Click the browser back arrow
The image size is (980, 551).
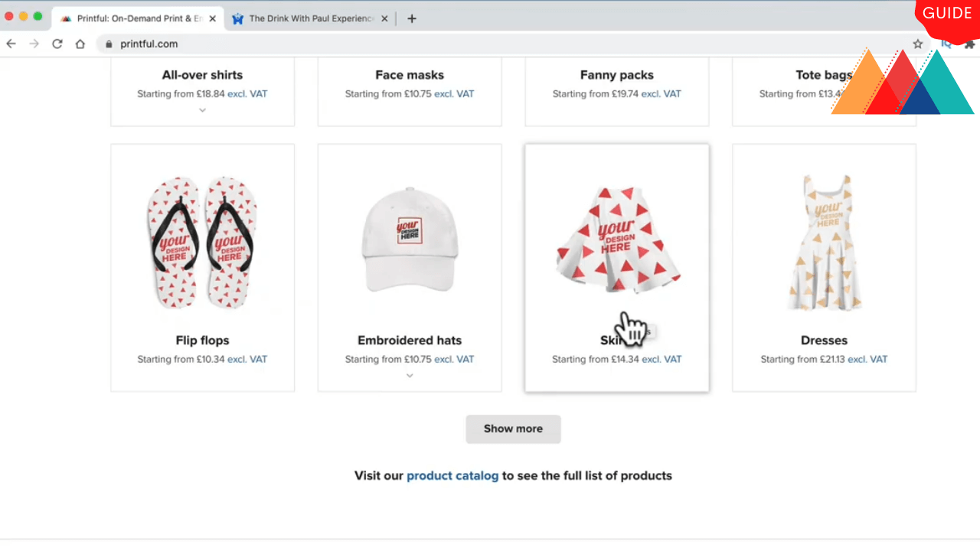(x=11, y=44)
